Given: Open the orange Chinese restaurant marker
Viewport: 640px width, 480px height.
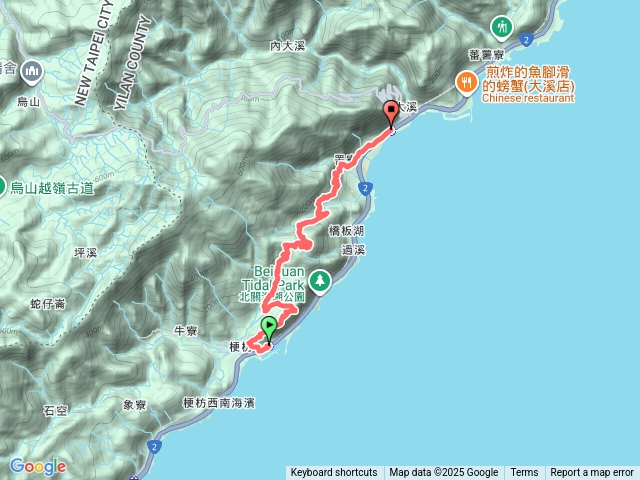Looking at the screenshot, I should point(467,84).
